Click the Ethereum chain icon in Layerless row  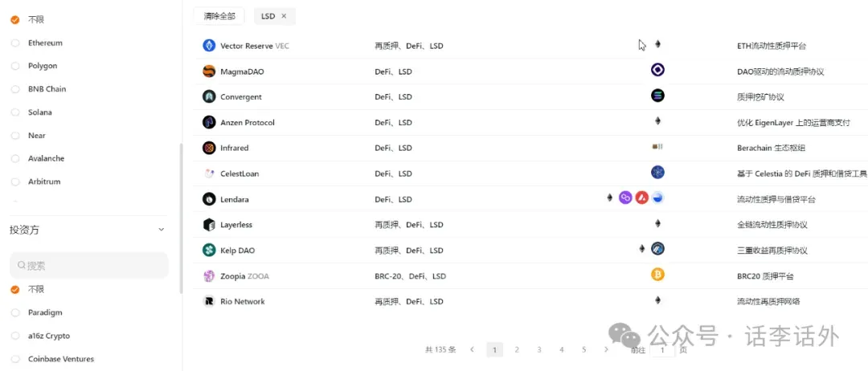(657, 223)
